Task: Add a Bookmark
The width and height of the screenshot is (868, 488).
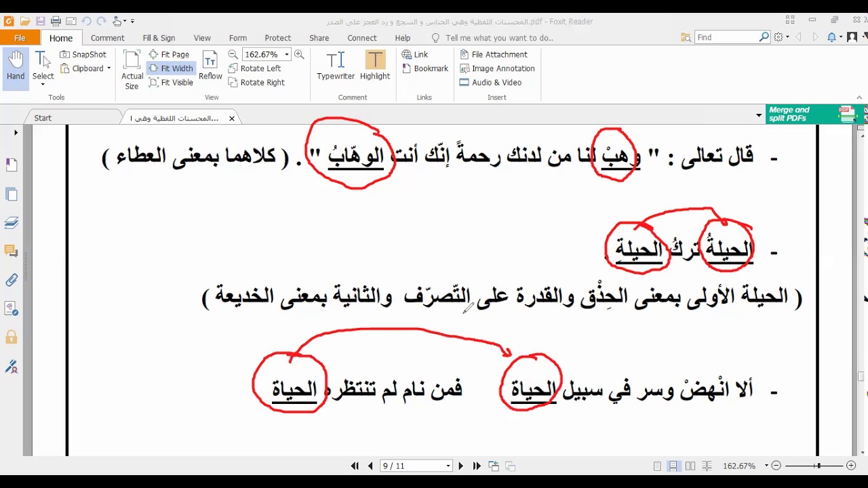Action: [425, 68]
